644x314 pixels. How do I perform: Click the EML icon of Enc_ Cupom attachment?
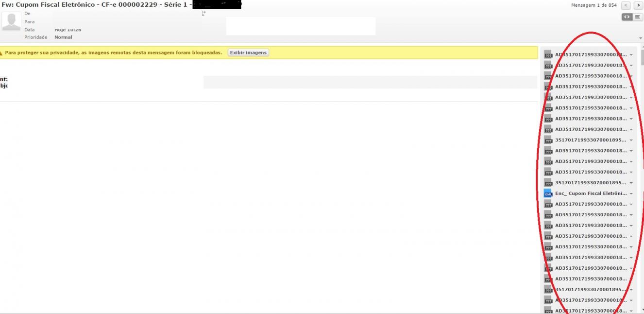(548, 193)
